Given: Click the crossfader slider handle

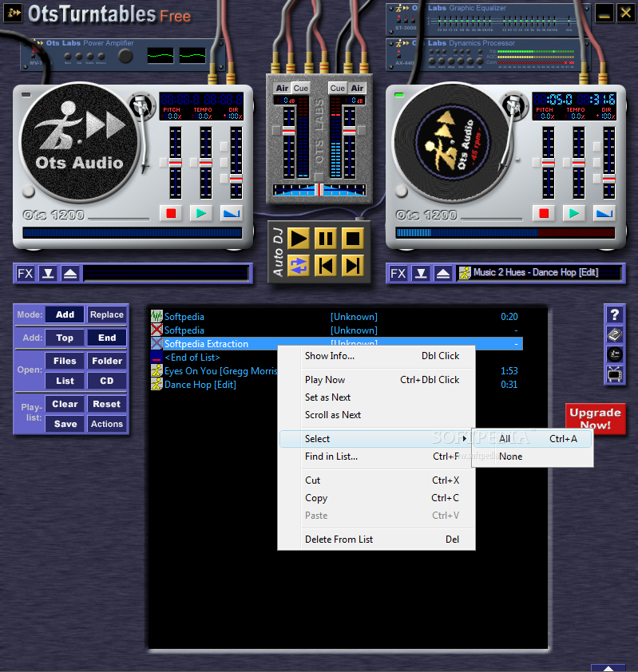Looking at the screenshot, I should [x=319, y=189].
